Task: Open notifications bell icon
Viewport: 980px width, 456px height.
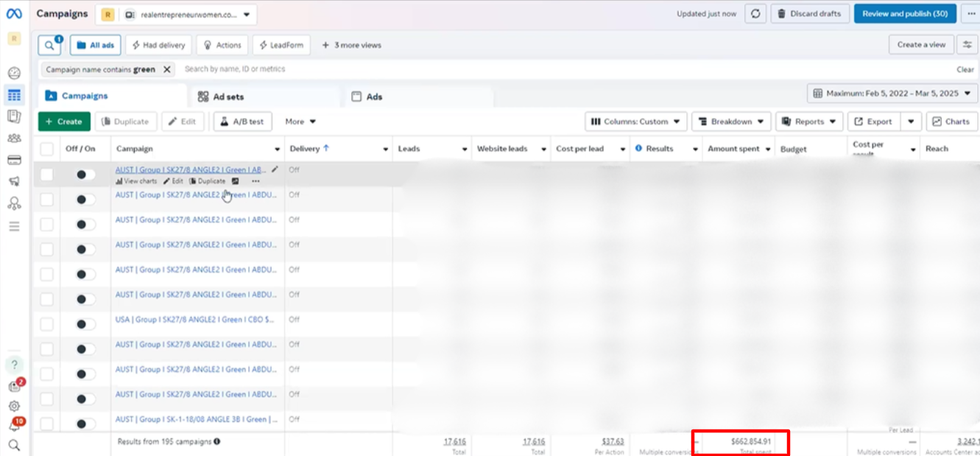Action: (14, 426)
